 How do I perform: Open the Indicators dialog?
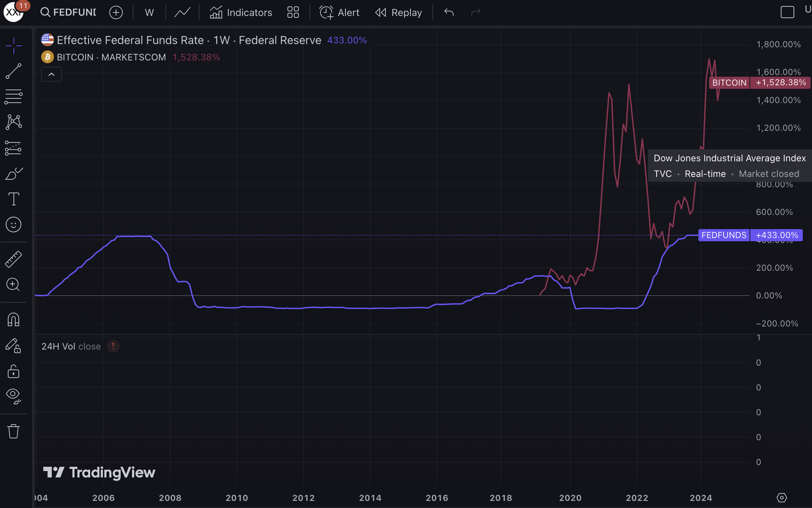tap(241, 12)
